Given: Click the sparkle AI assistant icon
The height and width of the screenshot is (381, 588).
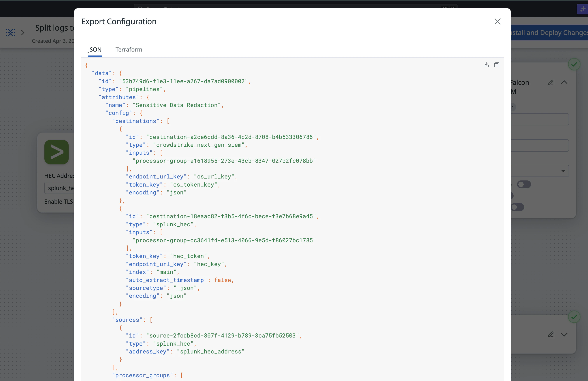Looking at the screenshot, I should [582, 9].
